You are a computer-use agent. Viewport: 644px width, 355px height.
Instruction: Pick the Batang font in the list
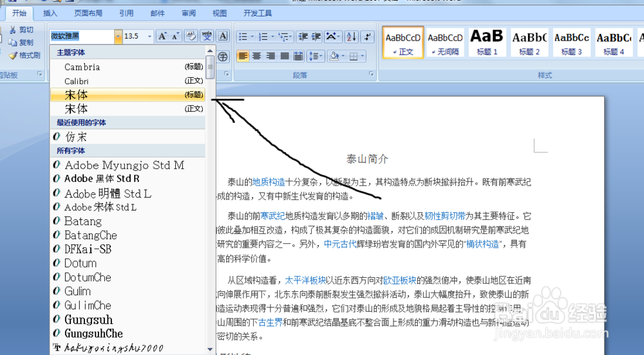pos(128,221)
